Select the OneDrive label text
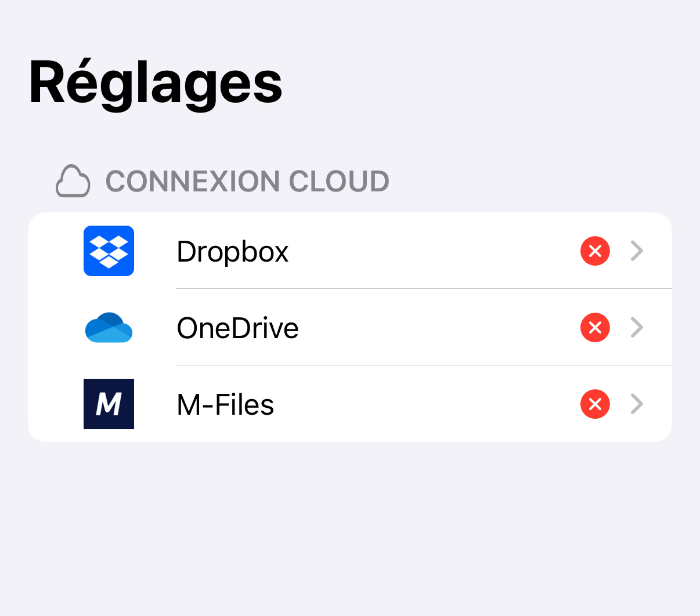700x616 pixels. pos(238,328)
